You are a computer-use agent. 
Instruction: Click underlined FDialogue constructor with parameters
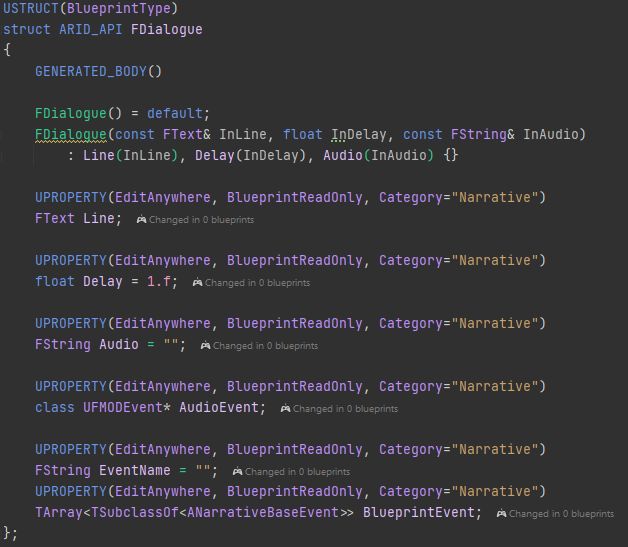(x=71, y=135)
